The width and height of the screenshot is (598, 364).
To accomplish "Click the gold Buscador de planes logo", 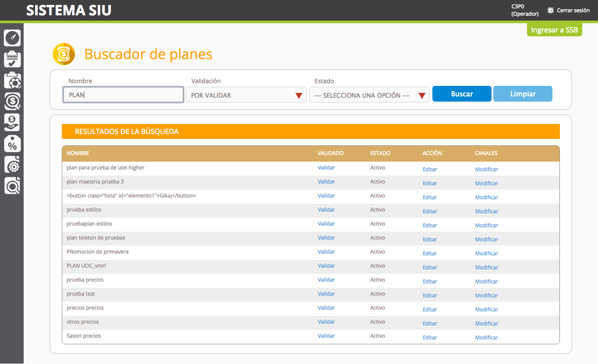I will coord(64,54).
